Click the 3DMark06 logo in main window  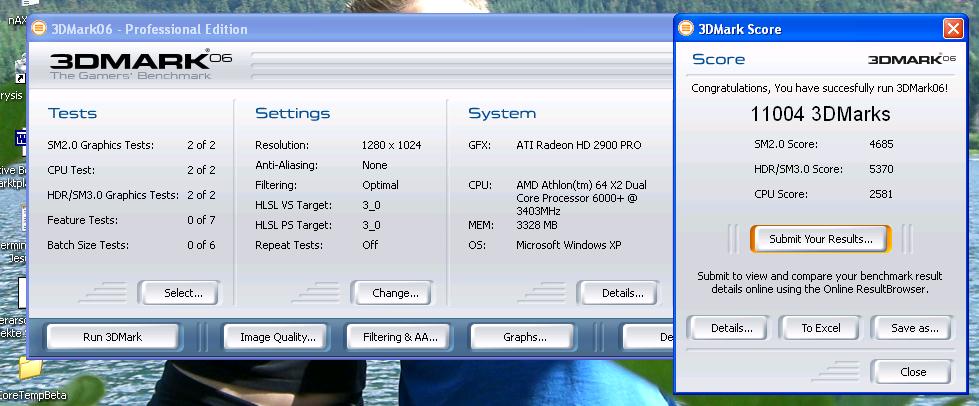(x=140, y=65)
